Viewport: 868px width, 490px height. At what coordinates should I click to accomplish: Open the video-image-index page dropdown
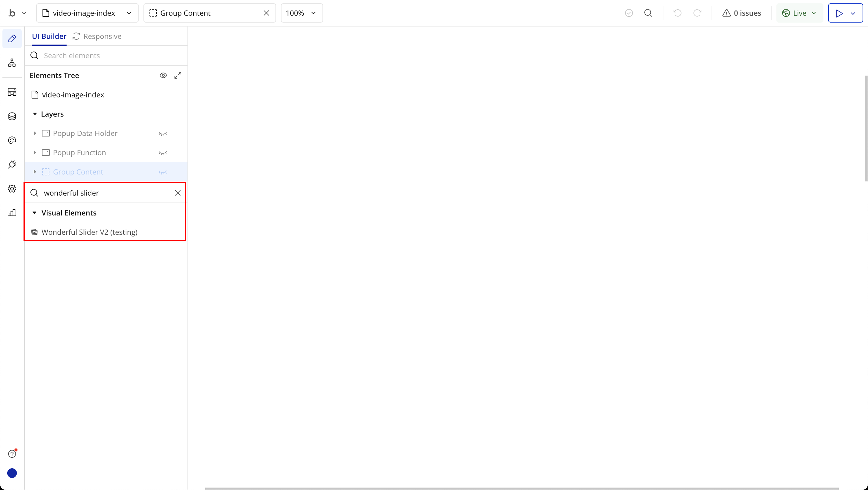tap(87, 13)
